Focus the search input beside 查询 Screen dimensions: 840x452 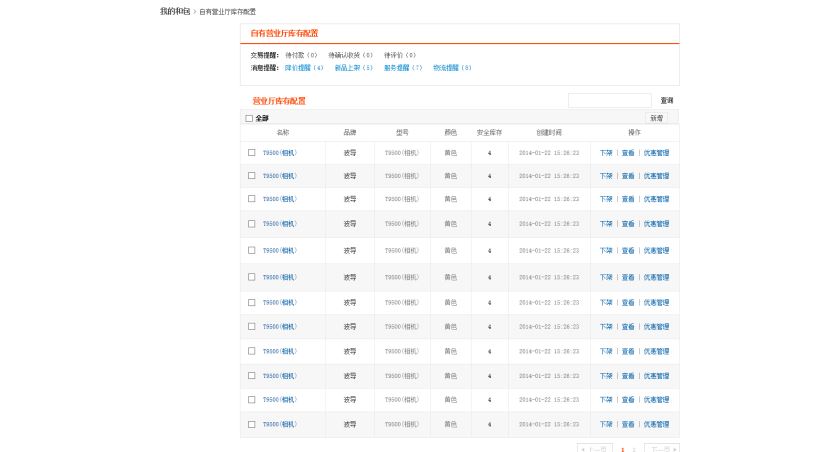pyautogui.click(x=610, y=100)
